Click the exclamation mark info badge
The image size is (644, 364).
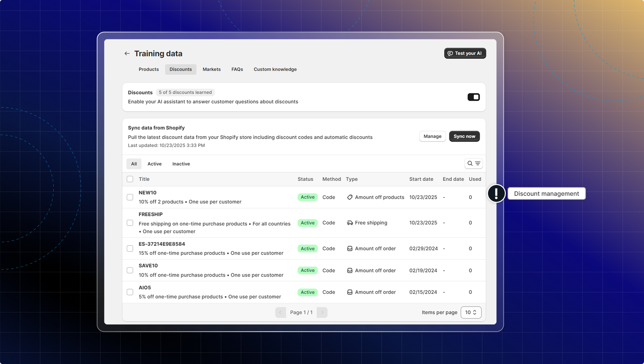496,193
